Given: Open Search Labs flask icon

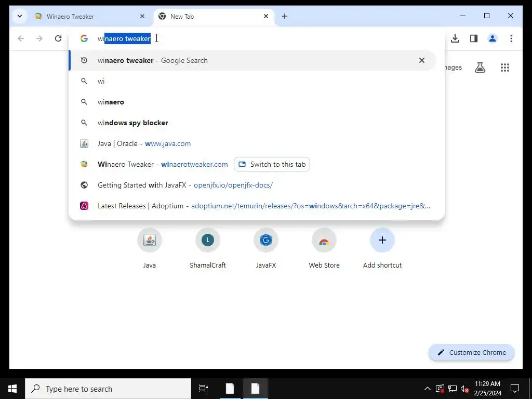Looking at the screenshot, I should coord(480,68).
